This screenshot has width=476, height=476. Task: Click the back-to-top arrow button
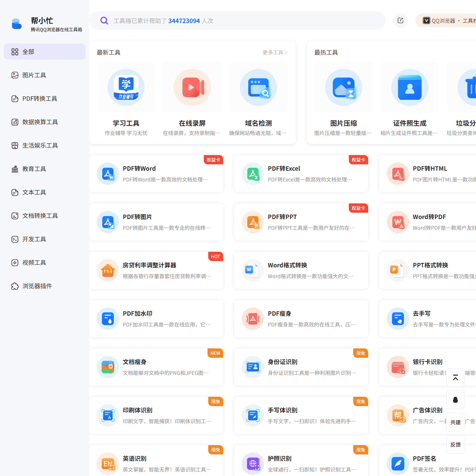(x=455, y=377)
